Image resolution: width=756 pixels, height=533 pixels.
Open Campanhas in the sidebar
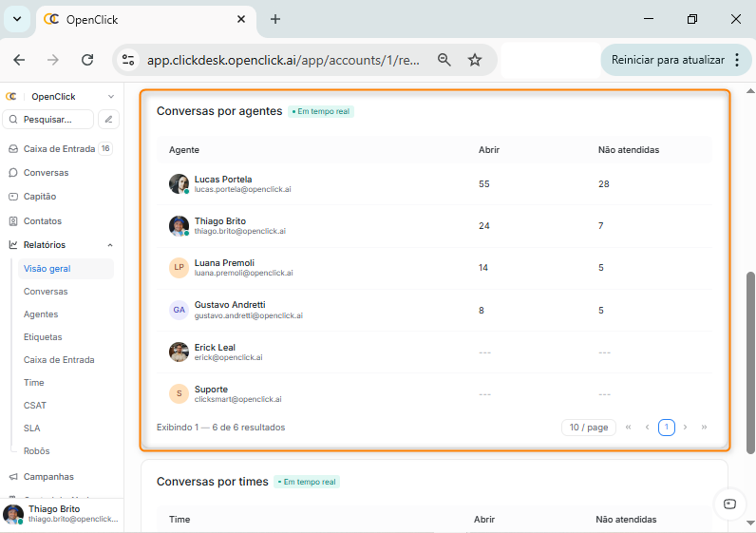48,477
